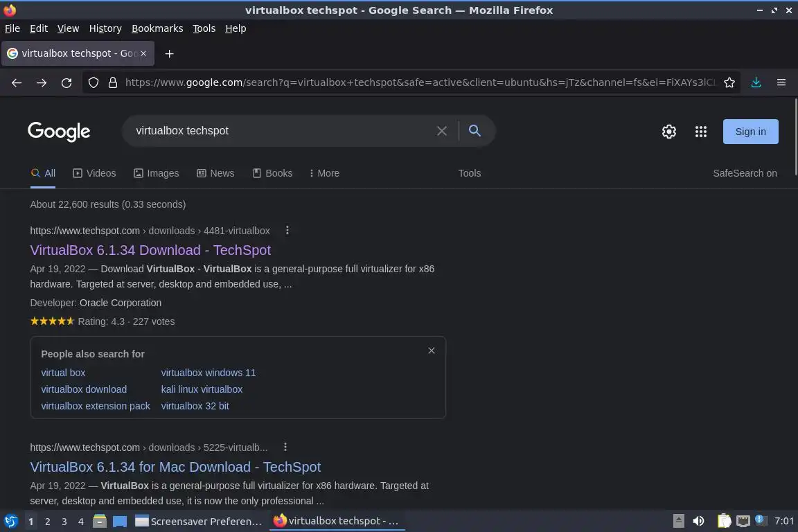The width and height of the screenshot is (798, 532).
Task: Click the 7:01 clock
Action: point(783,521)
